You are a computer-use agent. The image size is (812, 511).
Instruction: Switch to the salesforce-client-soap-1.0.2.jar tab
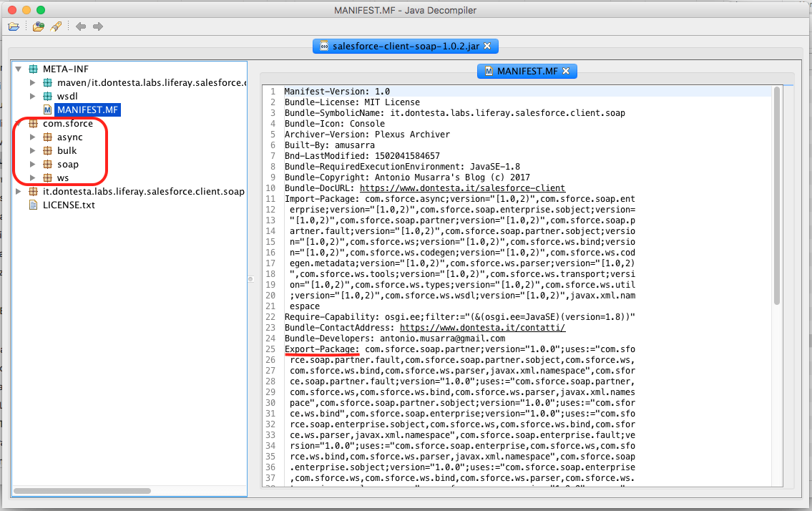tap(406, 46)
